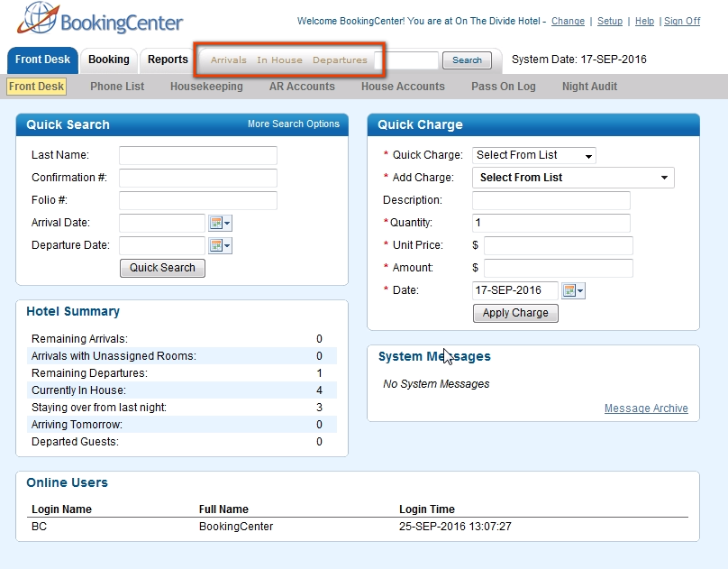728x569 pixels.
Task: Open the Housekeeping page
Action: click(x=206, y=87)
